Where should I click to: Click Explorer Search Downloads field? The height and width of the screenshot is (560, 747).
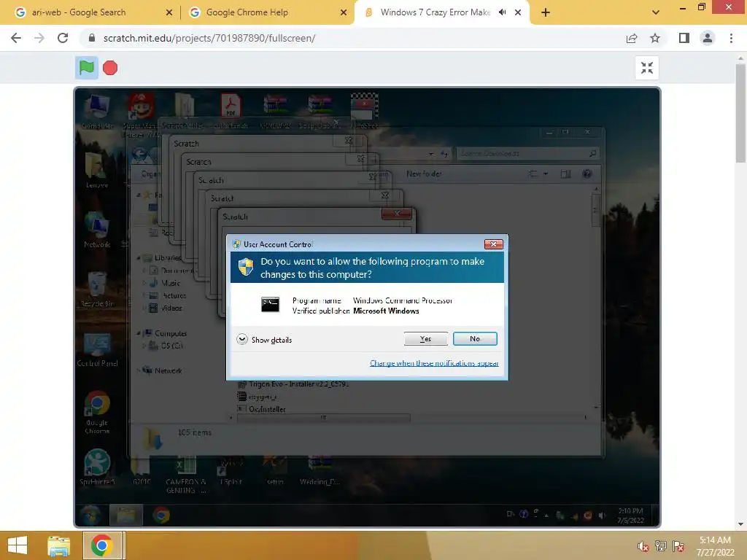[527, 153]
